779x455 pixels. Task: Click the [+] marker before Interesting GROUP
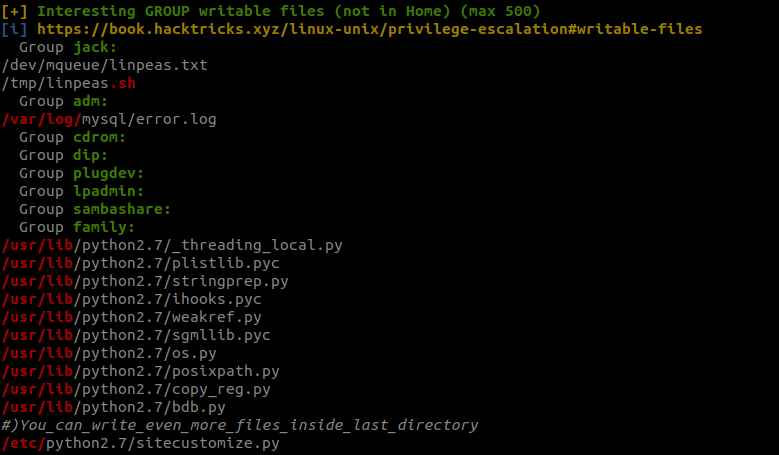[14, 11]
